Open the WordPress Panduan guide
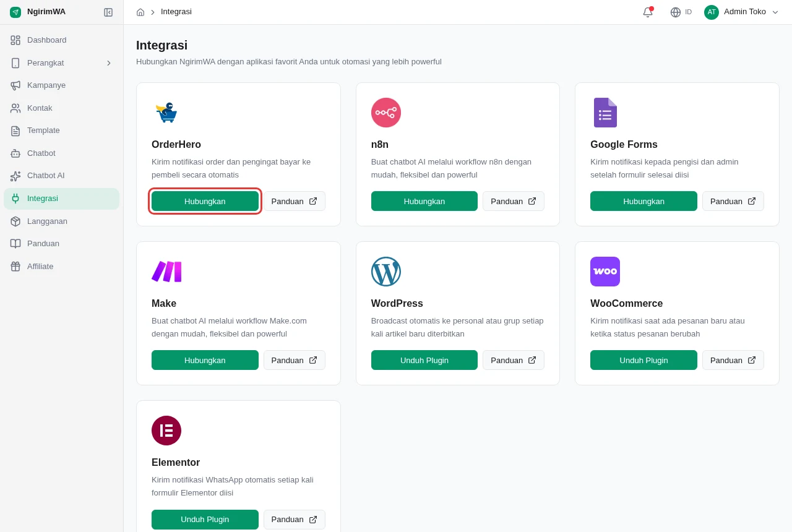Image resolution: width=792 pixels, height=532 pixels. tap(514, 360)
